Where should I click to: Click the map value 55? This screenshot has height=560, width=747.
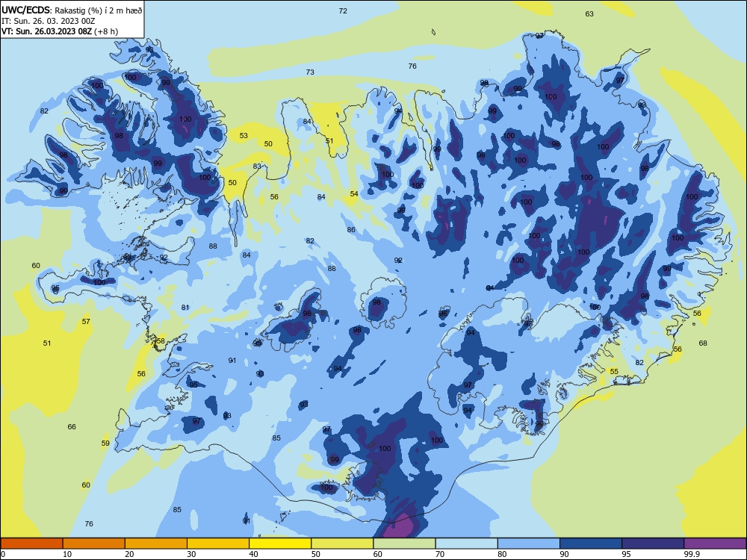[x=614, y=371]
